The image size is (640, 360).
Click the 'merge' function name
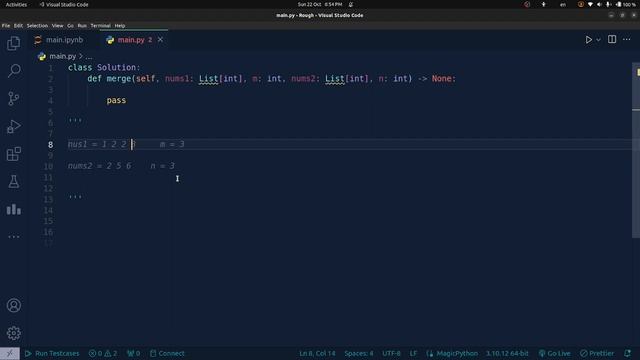click(119, 78)
